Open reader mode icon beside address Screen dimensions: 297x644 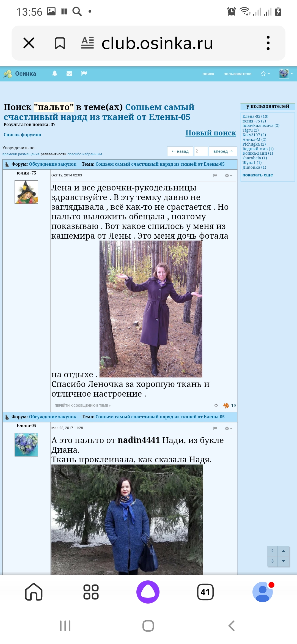(x=87, y=43)
